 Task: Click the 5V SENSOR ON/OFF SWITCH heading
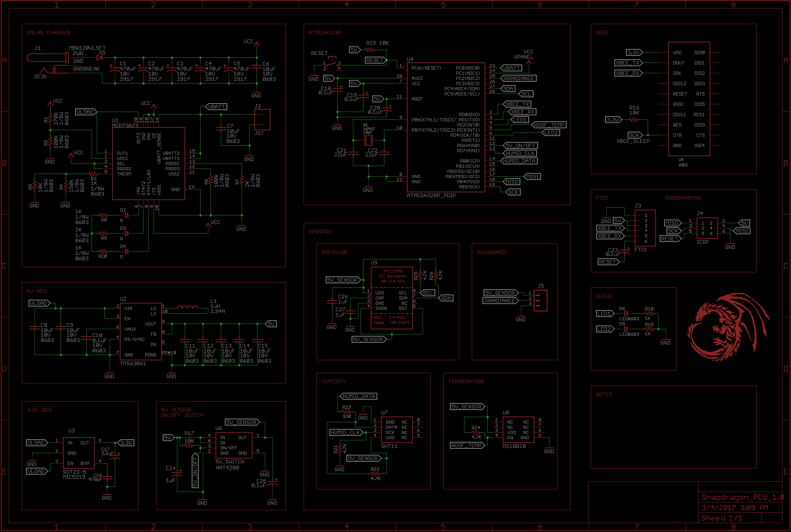click(182, 412)
